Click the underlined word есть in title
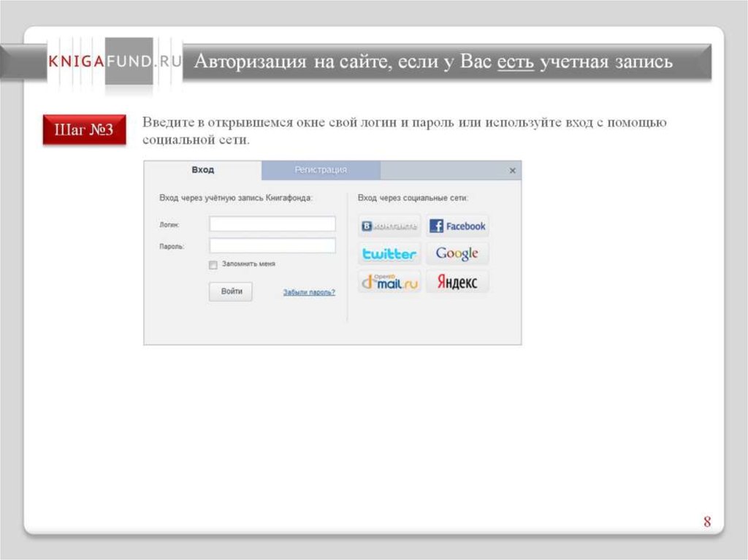Screen dimensions: 748x560 tap(516, 61)
